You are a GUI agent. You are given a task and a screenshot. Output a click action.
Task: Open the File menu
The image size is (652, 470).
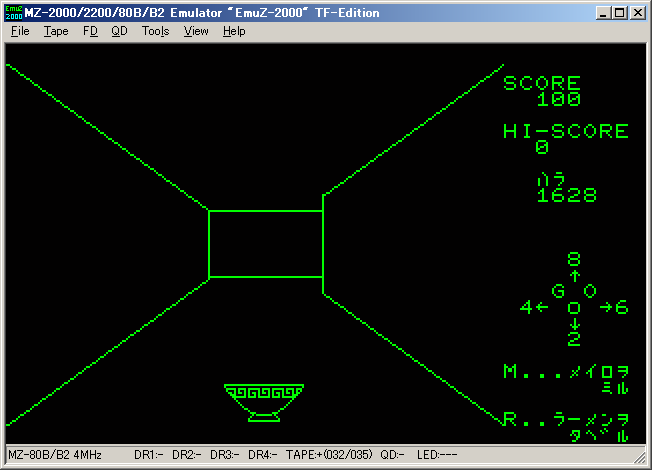(x=20, y=31)
